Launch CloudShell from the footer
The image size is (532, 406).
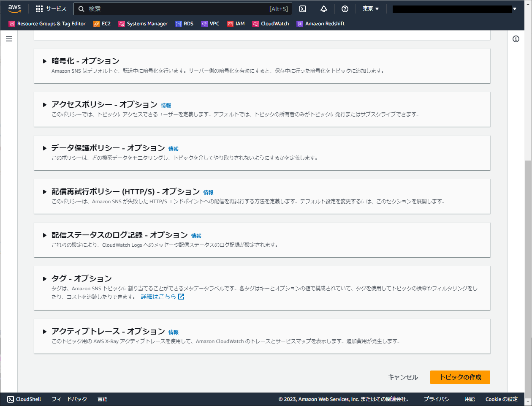(24, 399)
